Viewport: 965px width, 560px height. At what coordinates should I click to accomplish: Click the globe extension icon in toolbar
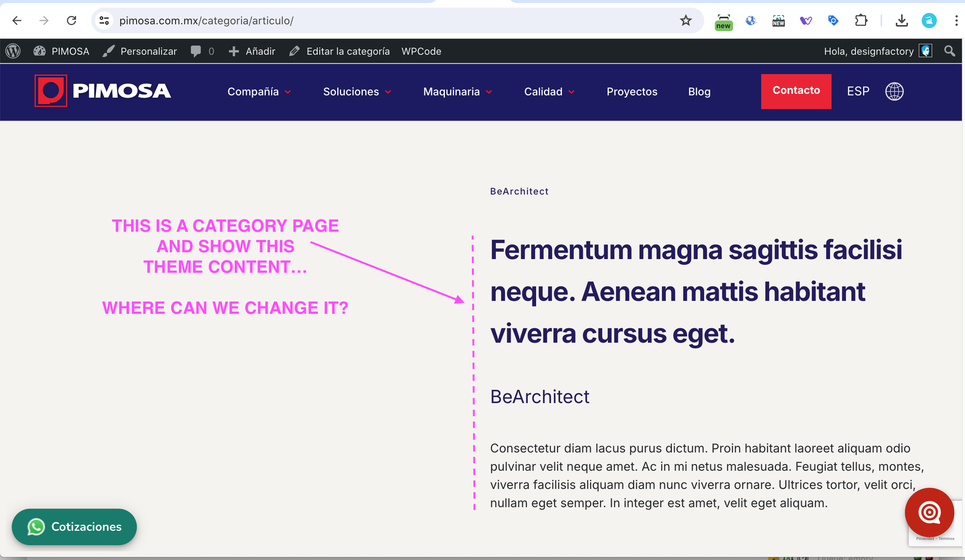(751, 21)
